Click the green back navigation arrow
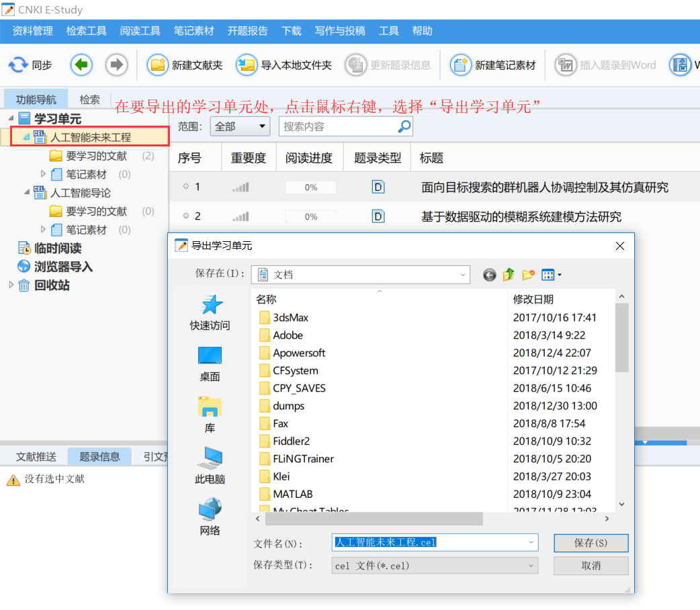Image resolution: width=700 pixels, height=610 pixels. tap(82, 64)
